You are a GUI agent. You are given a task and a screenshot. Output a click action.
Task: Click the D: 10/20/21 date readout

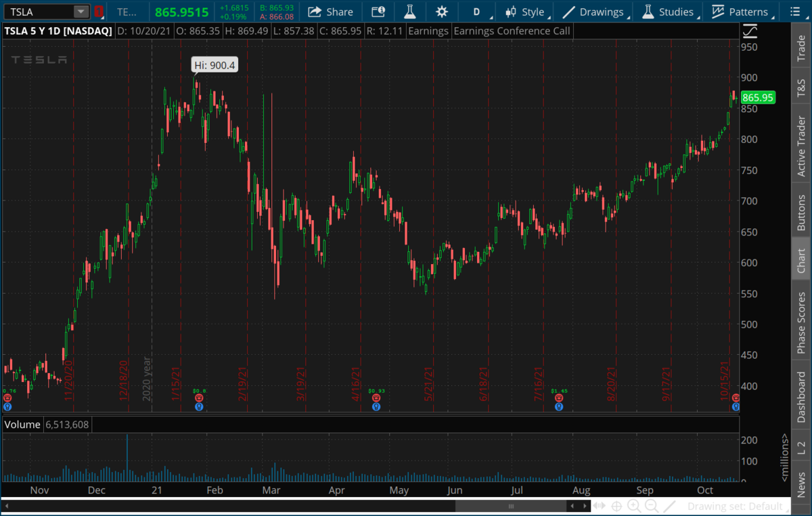143,30
